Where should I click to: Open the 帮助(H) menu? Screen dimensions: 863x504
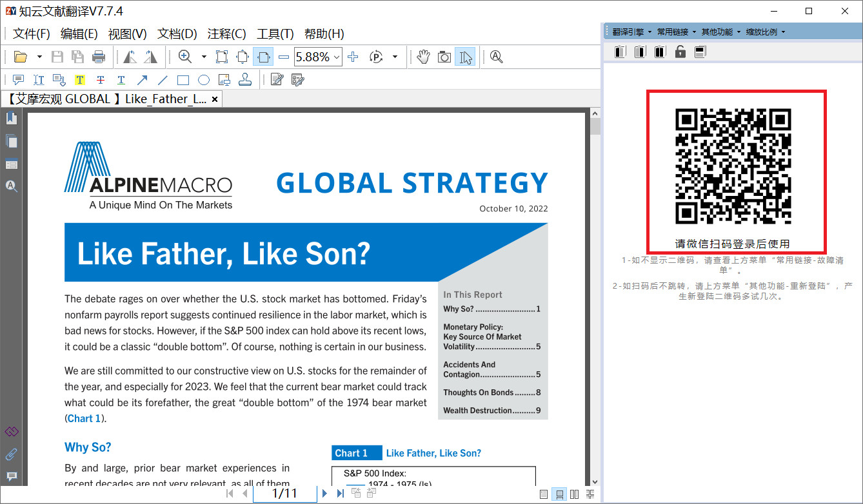(x=324, y=34)
